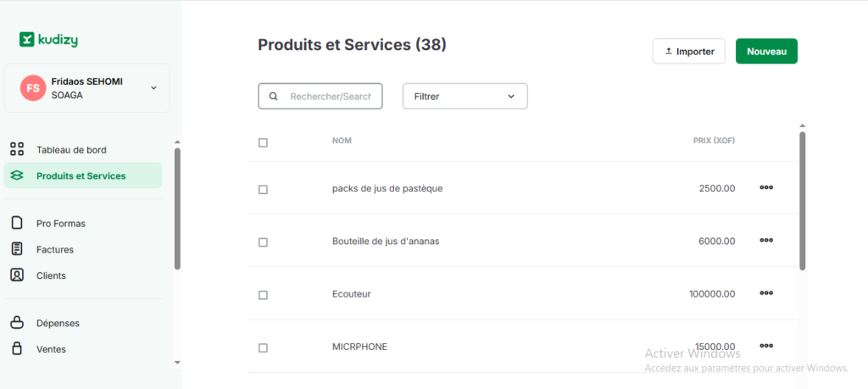
Task: Expand the Fridaos SEHOMI account chevron
Action: 153,87
